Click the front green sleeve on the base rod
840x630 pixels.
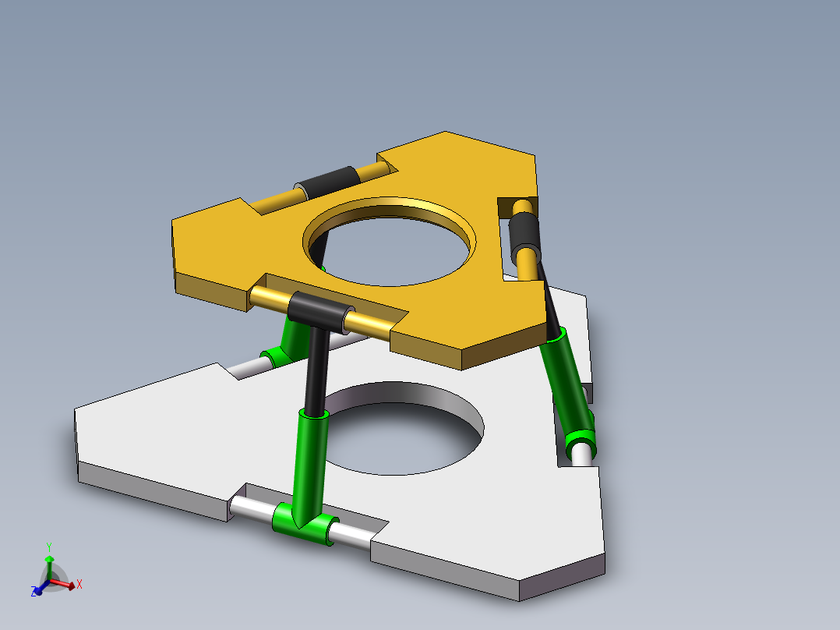coord(305,526)
